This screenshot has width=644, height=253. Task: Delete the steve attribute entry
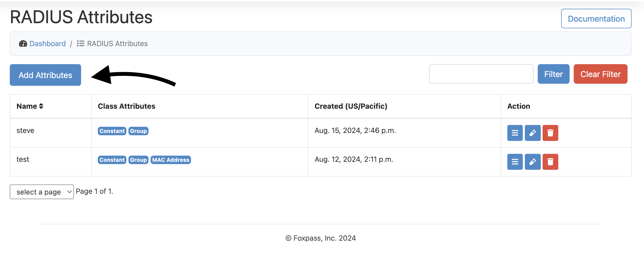[550, 133]
